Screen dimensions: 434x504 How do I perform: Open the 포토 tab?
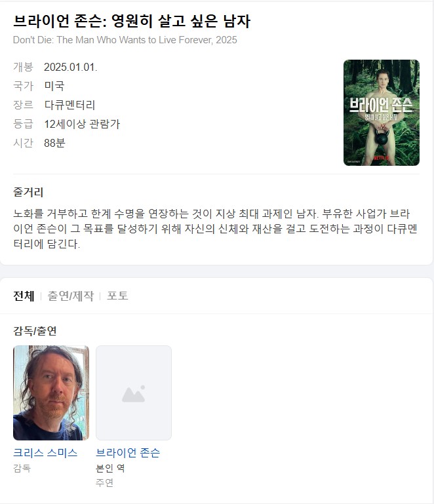coord(117,296)
